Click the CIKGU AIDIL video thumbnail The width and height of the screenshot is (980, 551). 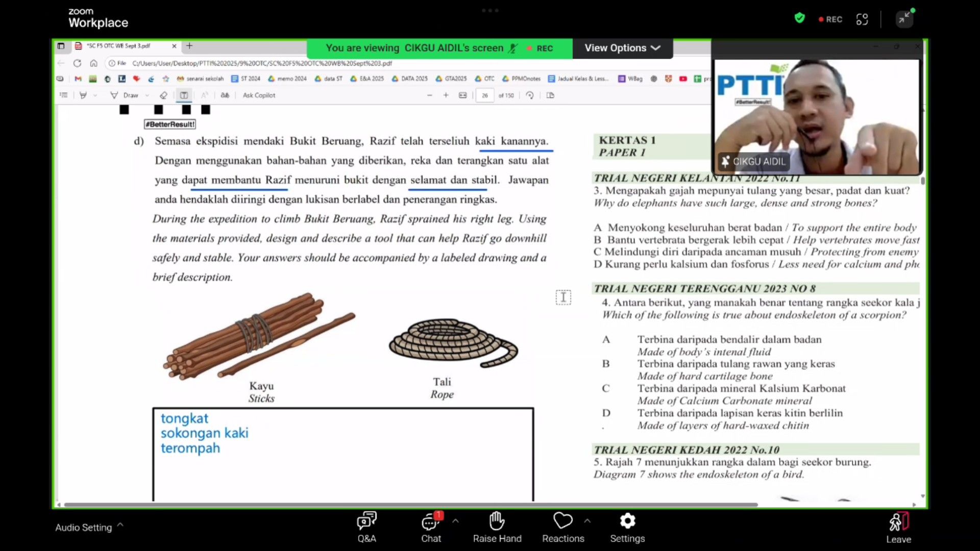point(817,117)
